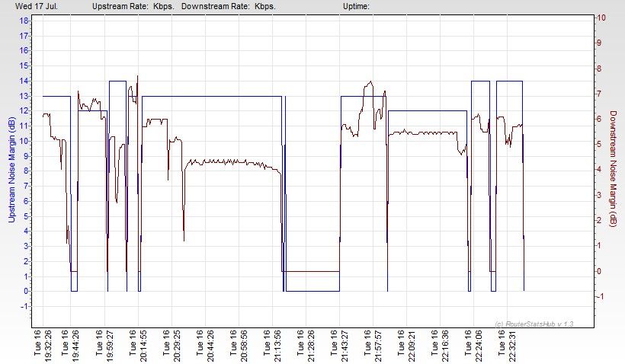Click the downstream axis value 8

[x=600, y=69]
